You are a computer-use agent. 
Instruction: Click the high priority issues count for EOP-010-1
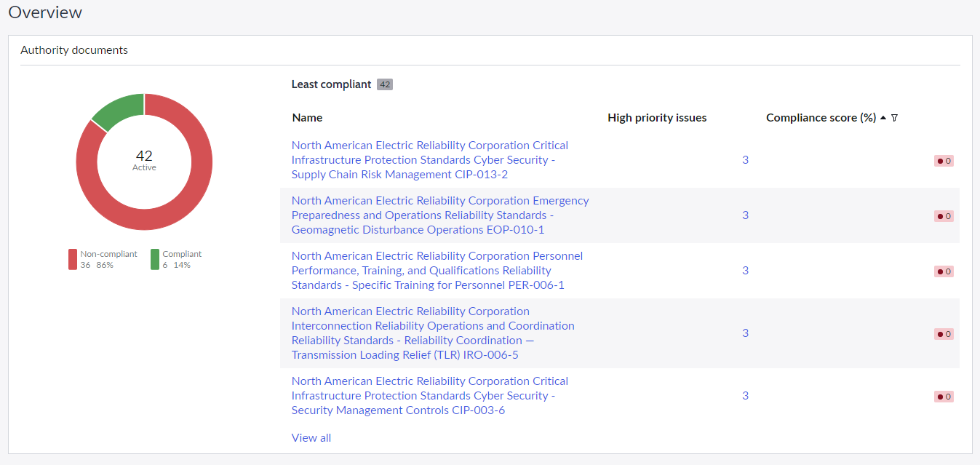click(x=745, y=215)
